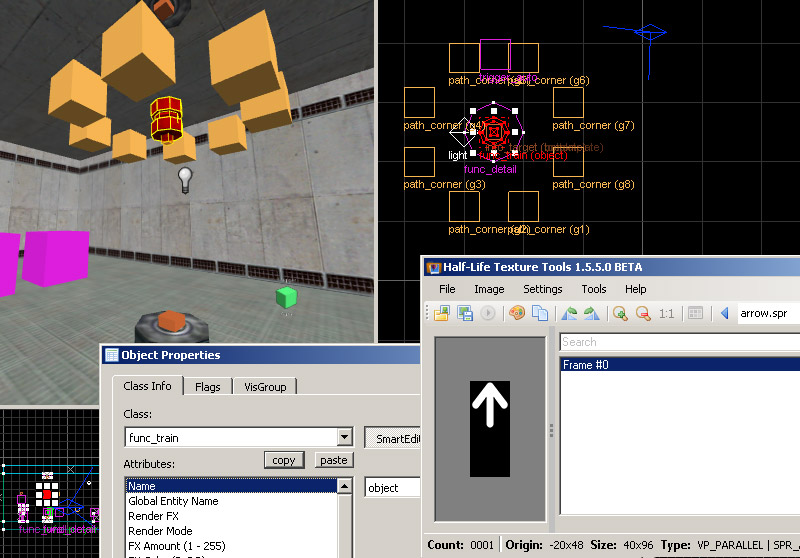Click the copy attributes button
The height and width of the screenshot is (558, 800).
pos(284,460)
